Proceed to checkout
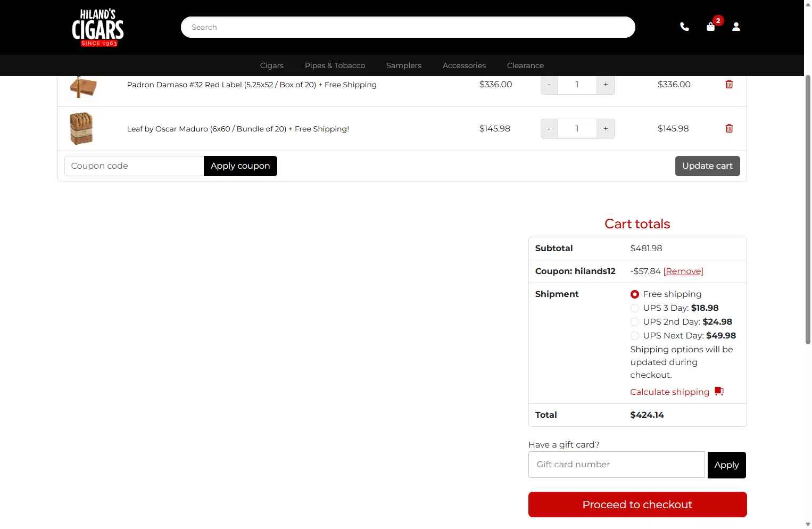 click(637, 505)
